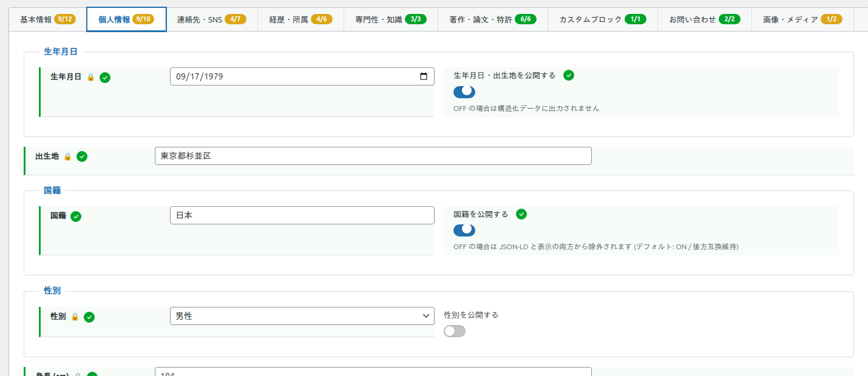Screen dimensions: 868x376
Task: Click the 国籍 field containing 日本
Action: (x=302, y=215)
